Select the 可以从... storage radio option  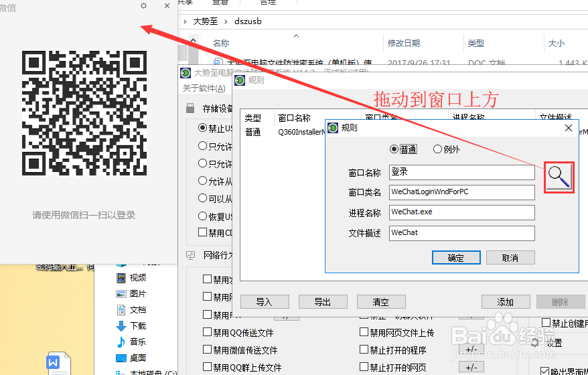(202, 198)
